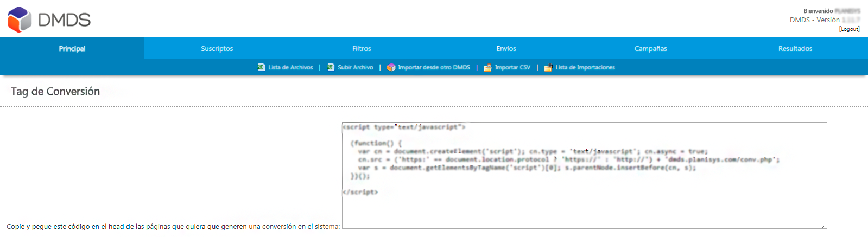Click the DMDS cube logo
The width and height of the screenshot is (868, 237).
20,20
